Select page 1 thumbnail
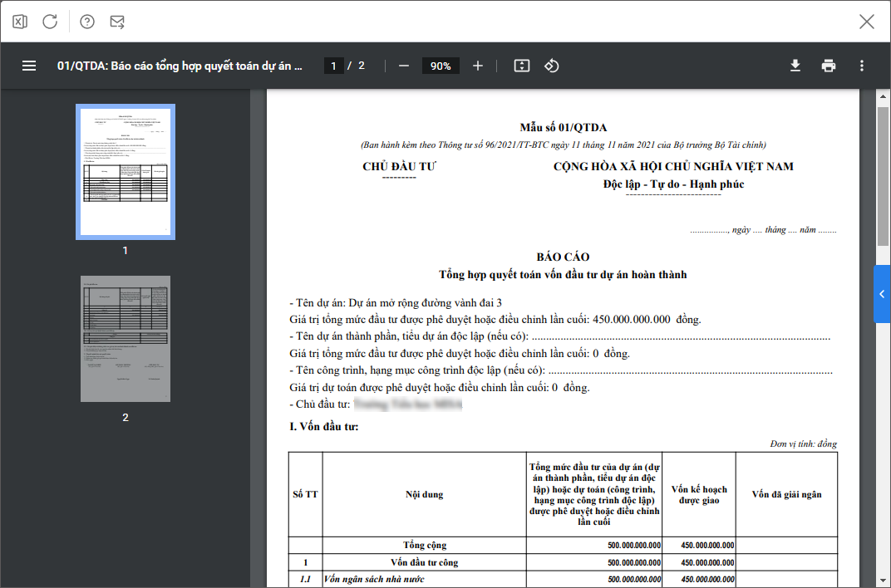This screenshot has height=588, width=891. [x=126, y=172]
